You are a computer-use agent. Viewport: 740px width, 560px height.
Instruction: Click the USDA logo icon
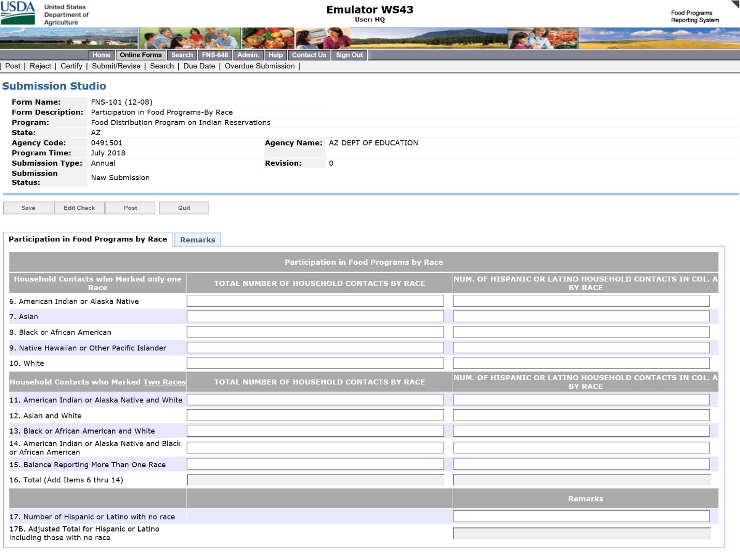[x=18, y=13]
